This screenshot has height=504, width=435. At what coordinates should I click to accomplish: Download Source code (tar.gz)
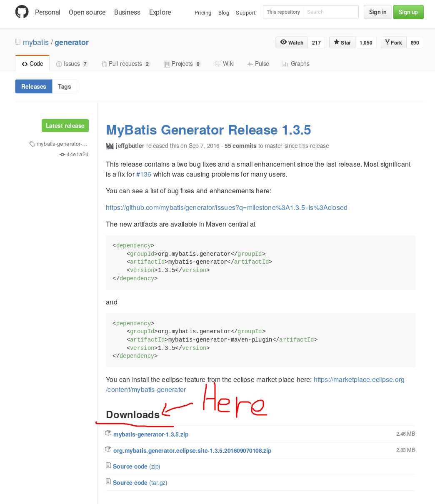[x=140, y=483]
